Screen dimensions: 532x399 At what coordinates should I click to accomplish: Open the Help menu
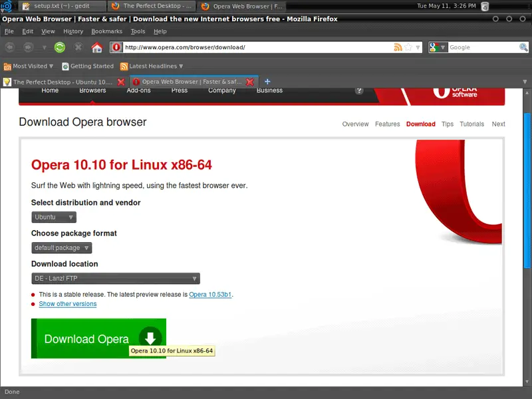point(160,31)
